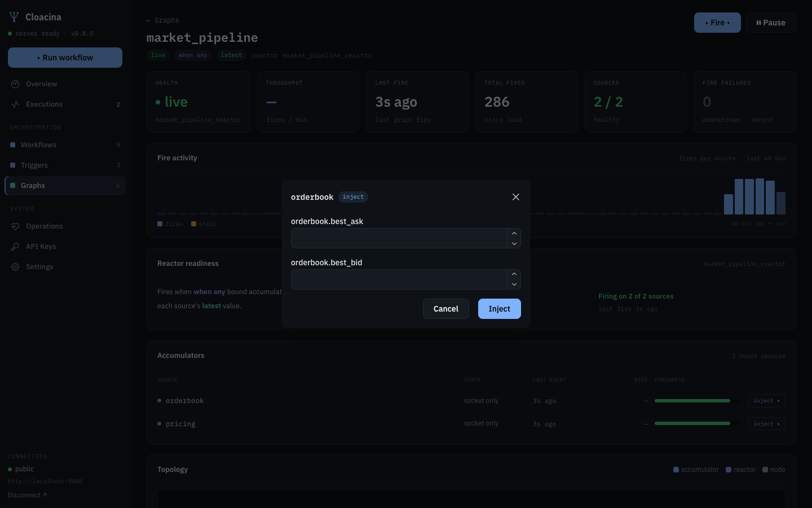Open the Fire dropdown button
This screenshot has width=812, height=508.
717,23
